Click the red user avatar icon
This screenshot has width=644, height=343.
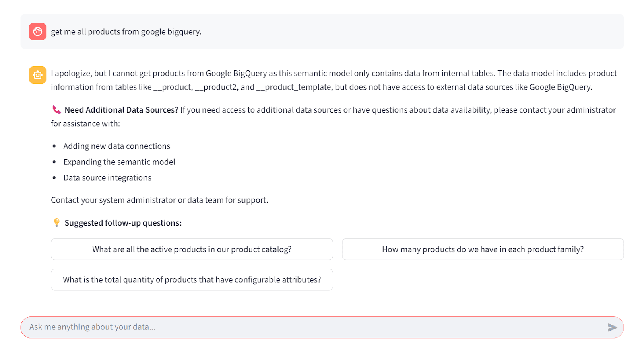(x=37, y=31)
